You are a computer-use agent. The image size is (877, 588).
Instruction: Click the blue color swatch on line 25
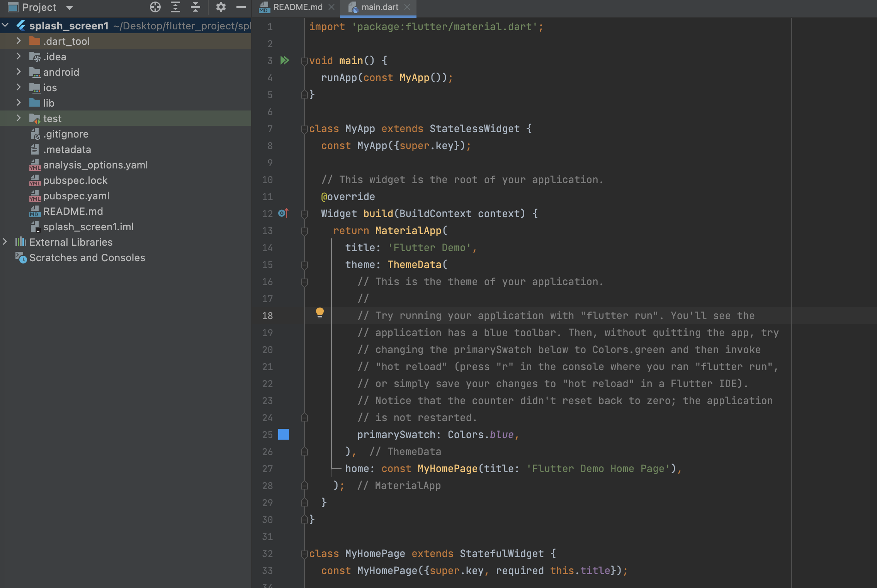(284, 434)
